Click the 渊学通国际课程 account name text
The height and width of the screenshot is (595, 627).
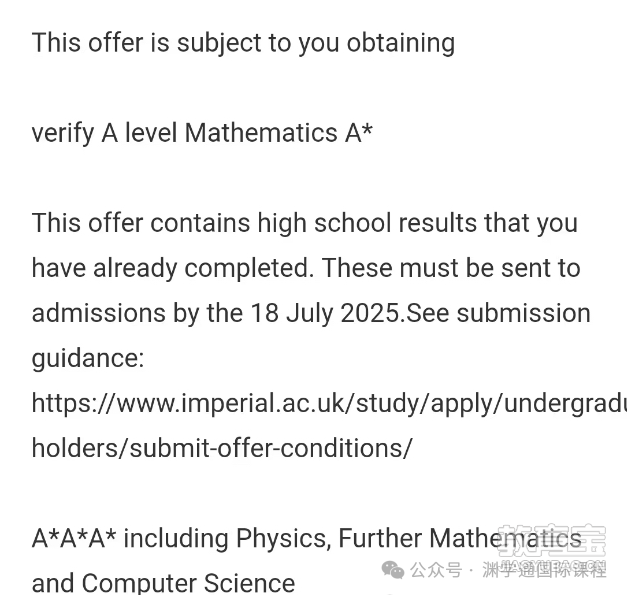pos(544,570)
